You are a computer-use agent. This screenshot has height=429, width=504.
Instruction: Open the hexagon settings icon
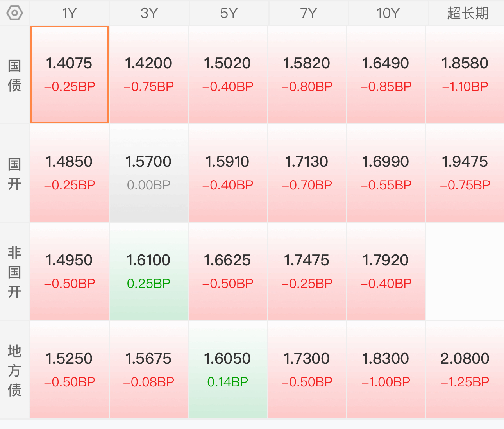point(15,13)
